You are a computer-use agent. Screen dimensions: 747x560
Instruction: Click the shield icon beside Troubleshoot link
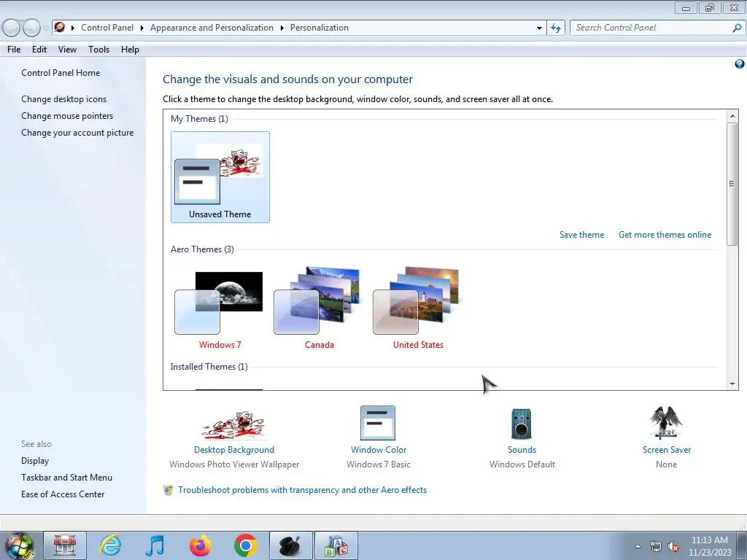[x=169, y=490]
